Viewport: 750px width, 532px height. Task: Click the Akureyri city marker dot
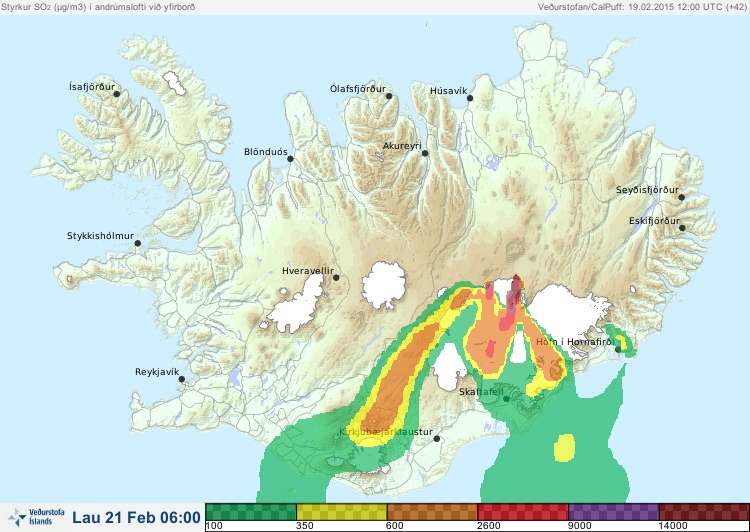pos(425,153)
